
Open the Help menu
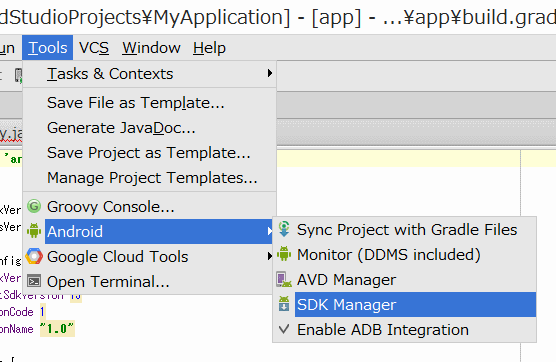[x=209, y=48]
